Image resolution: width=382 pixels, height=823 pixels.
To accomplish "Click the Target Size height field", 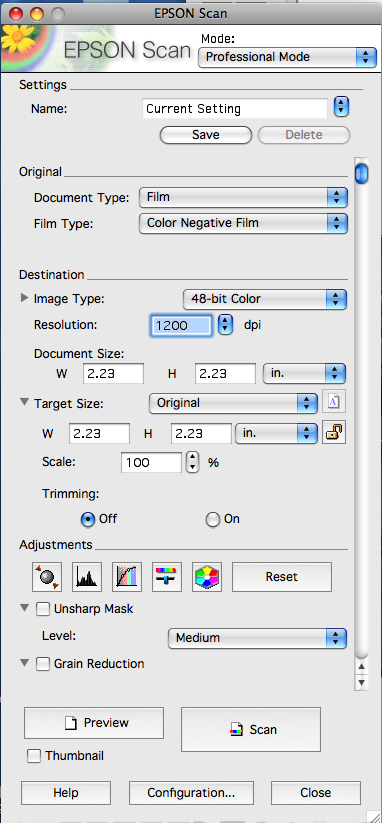I will [x=201, y=434].
